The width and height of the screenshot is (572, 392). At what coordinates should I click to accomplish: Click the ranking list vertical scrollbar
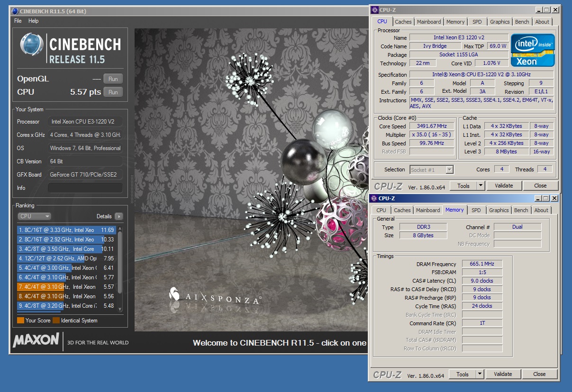pos(120,269)
